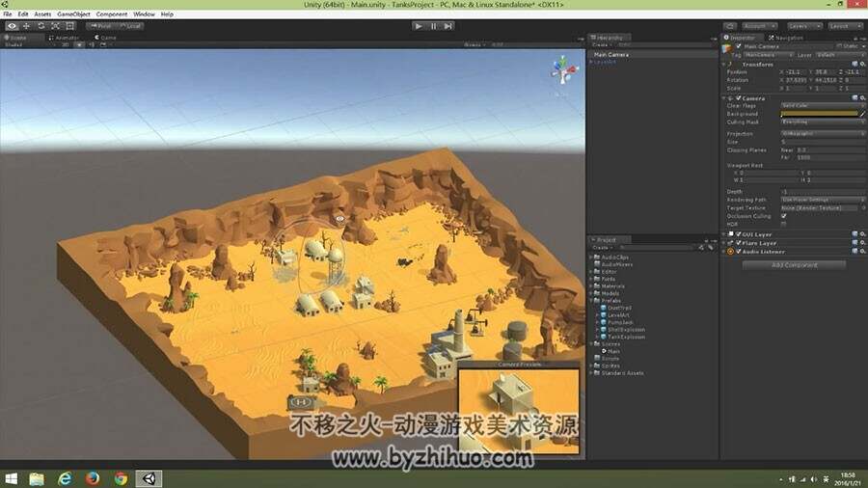Step forward one frame
The image size is (868, 488).
point(448,26)
